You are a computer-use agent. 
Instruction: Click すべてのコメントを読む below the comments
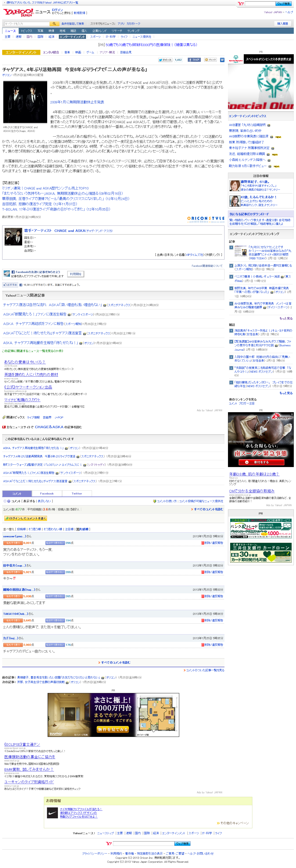tap(115, 662)
